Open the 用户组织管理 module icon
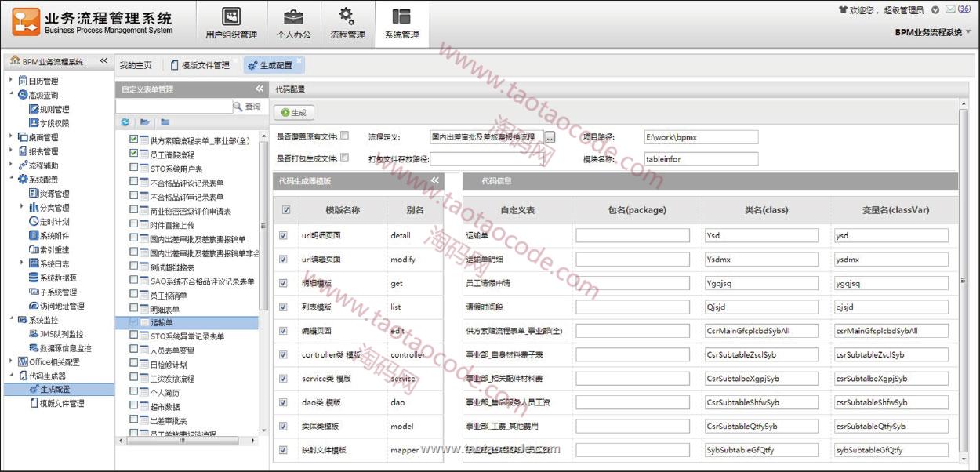 230,17
